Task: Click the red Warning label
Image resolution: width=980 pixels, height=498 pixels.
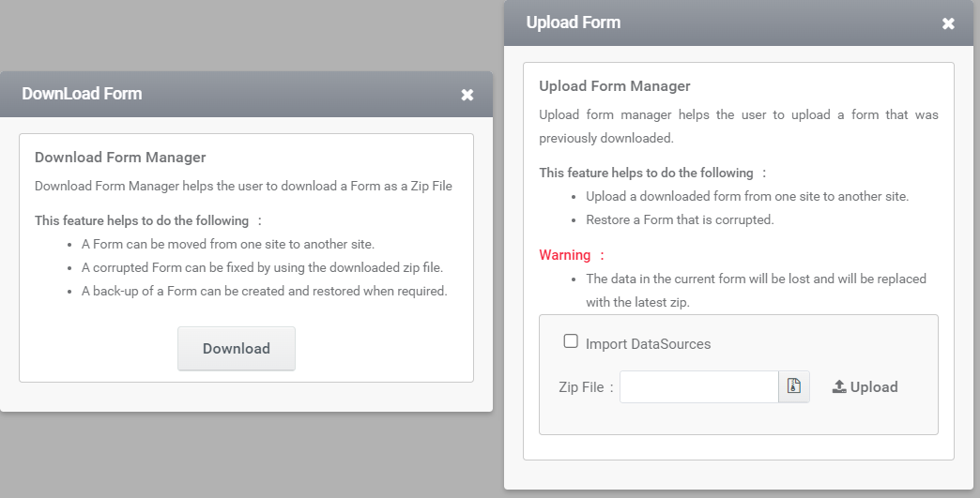Action: pos(565,254)
